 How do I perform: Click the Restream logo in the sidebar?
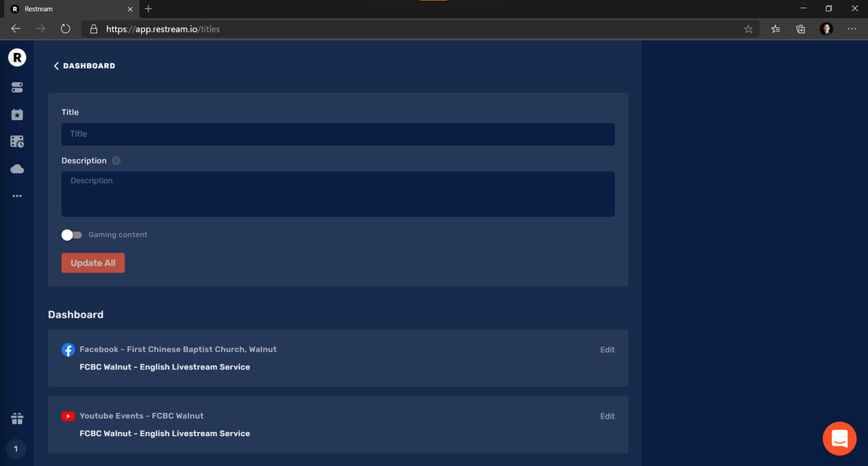(17, 58)
